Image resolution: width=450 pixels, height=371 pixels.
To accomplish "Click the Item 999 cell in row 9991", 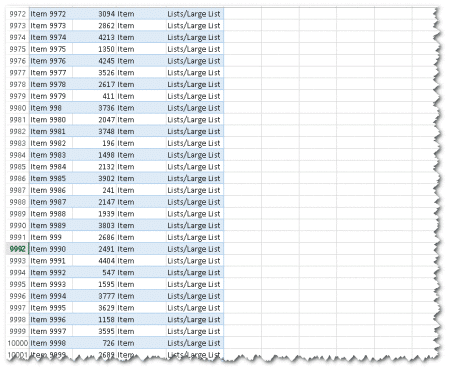I will click(51, 237).
